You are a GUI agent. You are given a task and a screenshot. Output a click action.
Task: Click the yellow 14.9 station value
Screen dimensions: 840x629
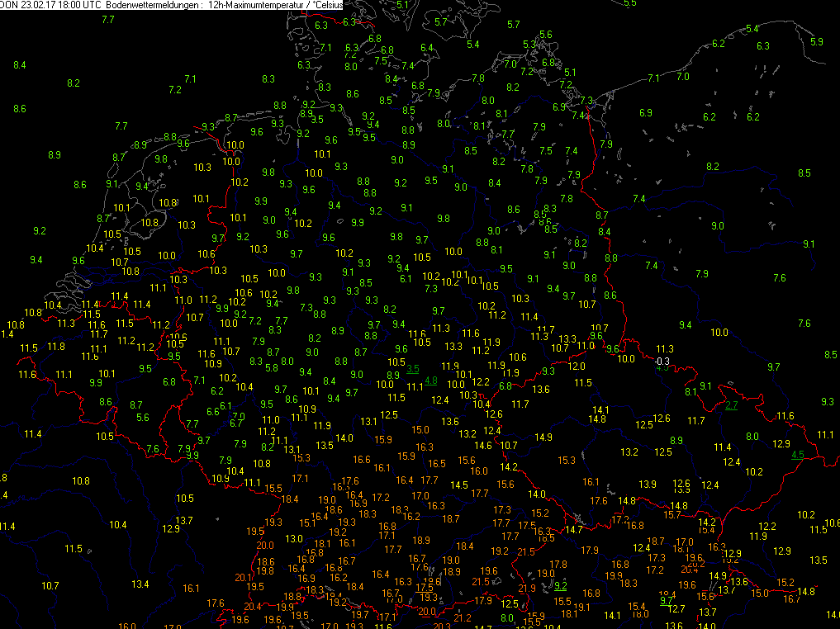tap(543, 437)
